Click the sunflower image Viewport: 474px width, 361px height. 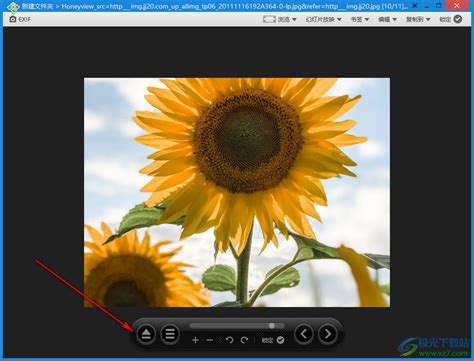pos(237,192)
